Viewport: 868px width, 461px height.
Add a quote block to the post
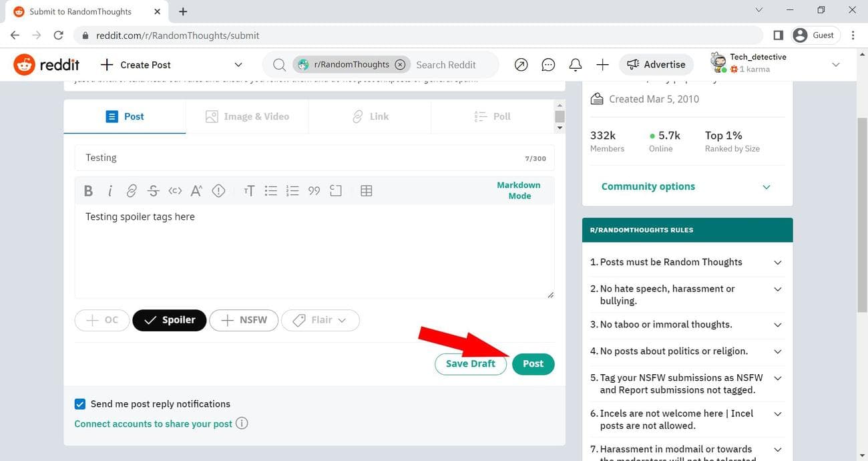point(314,191)
